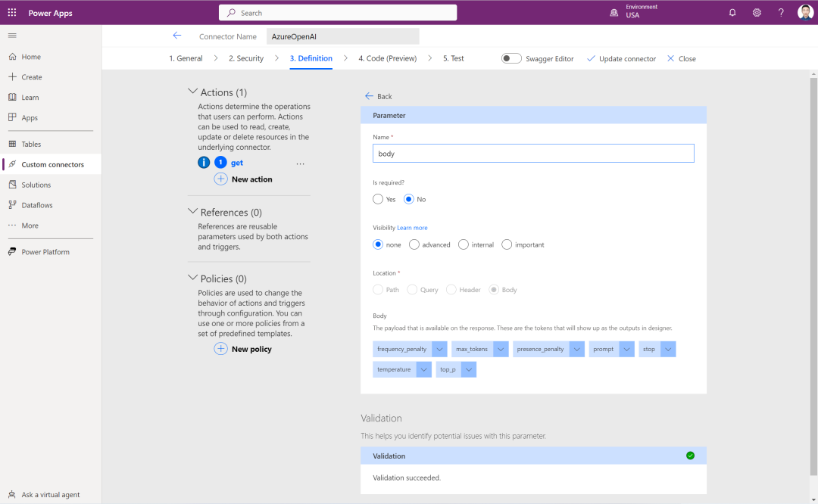Click the Solutions icon

[x=13, y=185]
